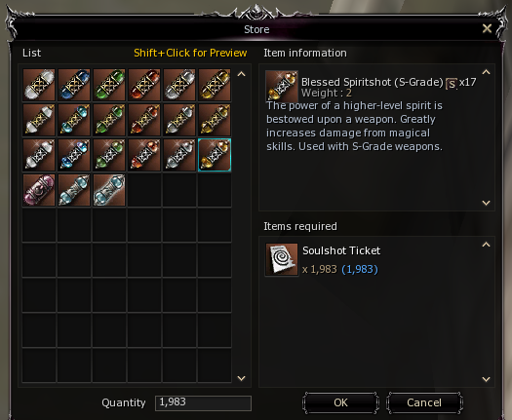The height and width of the screenshot is (420, 512).
Task: Cancel the store transaction
Action: (424, 402)
